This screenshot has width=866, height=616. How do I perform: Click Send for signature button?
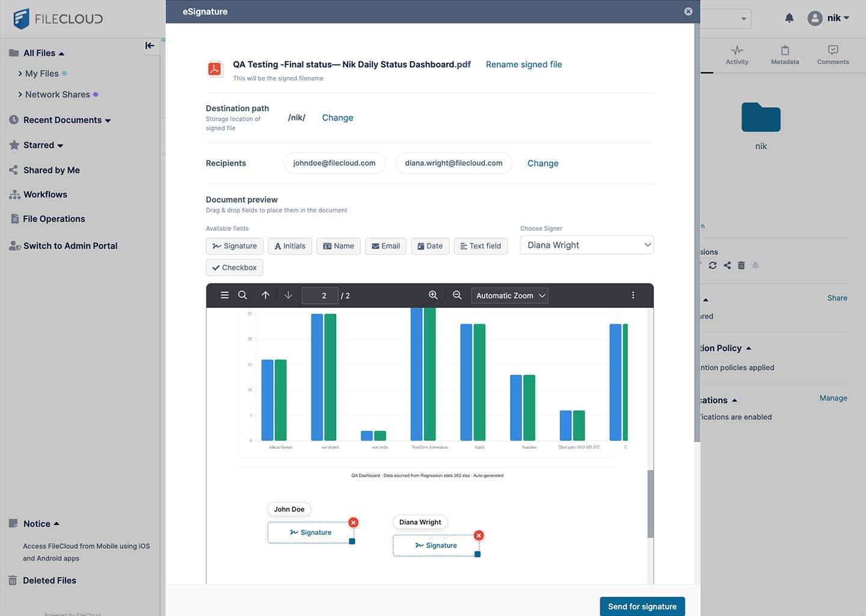point(642,606)
